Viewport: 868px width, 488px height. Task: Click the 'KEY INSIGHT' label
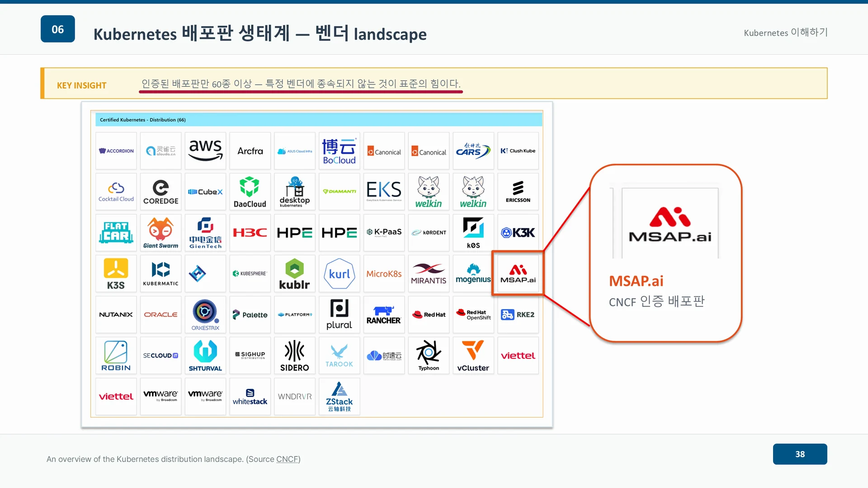point(82,85)
